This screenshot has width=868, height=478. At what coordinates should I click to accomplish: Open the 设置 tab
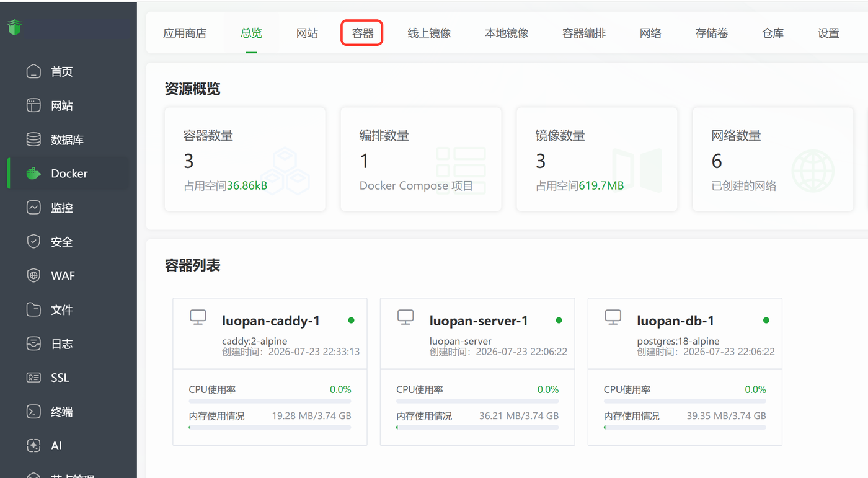coord(828,33)
